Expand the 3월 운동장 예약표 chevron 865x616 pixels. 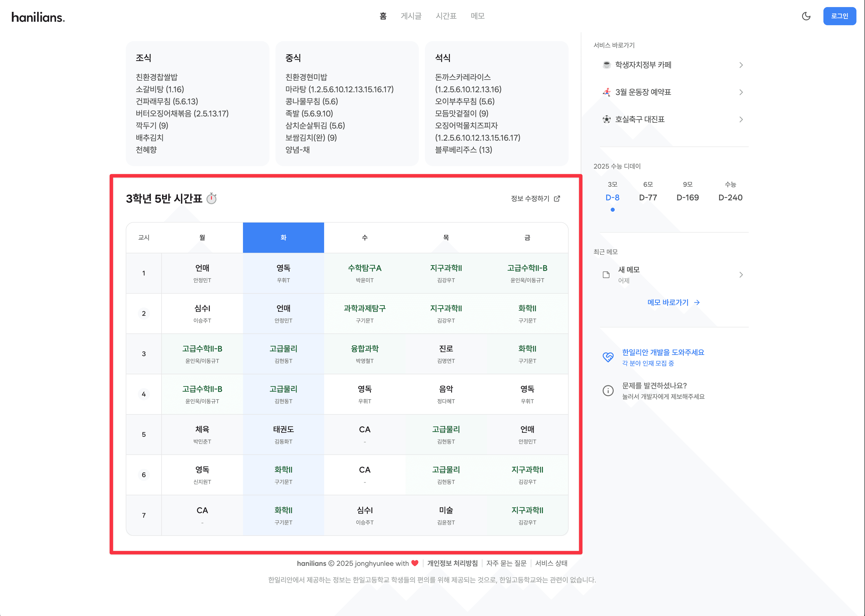[740, 93]
